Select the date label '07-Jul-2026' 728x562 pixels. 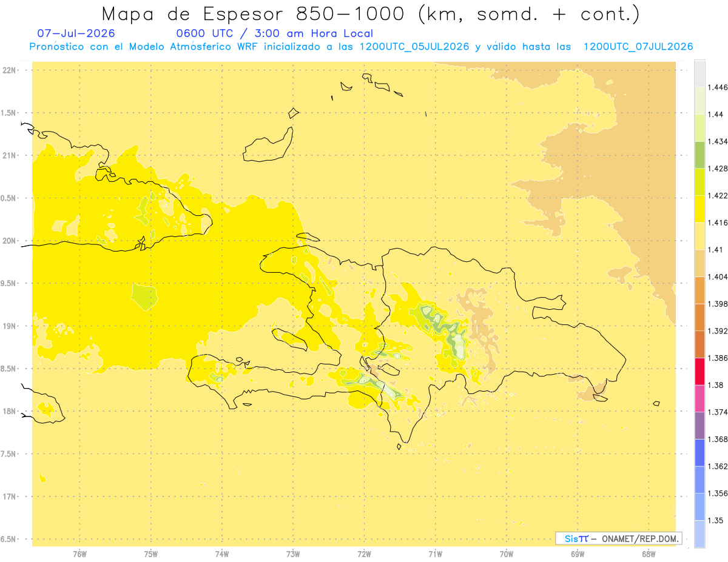76,33
